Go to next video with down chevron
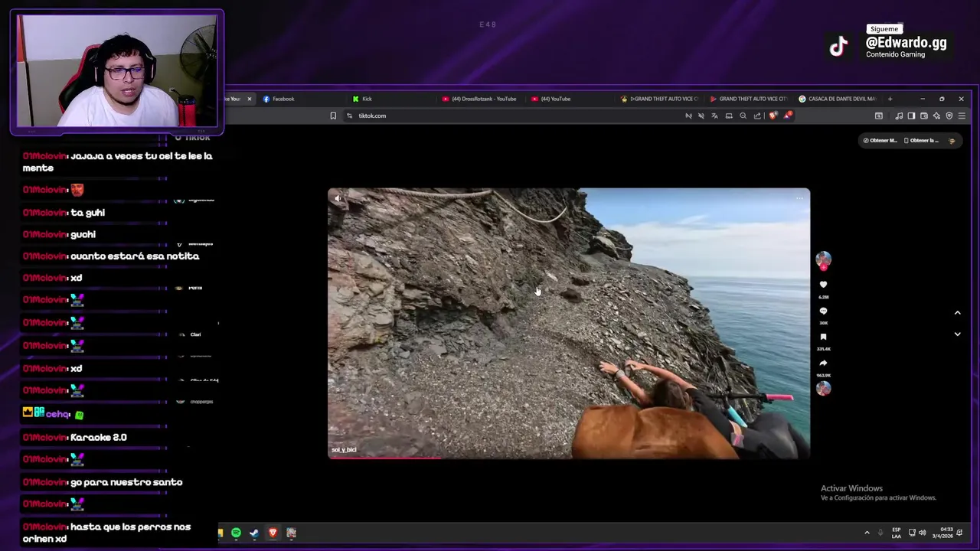The image size is (980, 551). coord(957,334)
